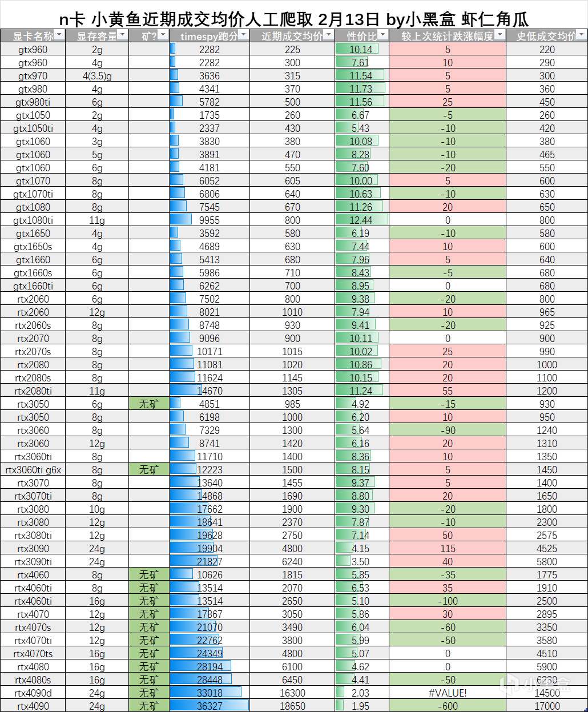Select the rtx2080ti name cell

click(33, 391)
